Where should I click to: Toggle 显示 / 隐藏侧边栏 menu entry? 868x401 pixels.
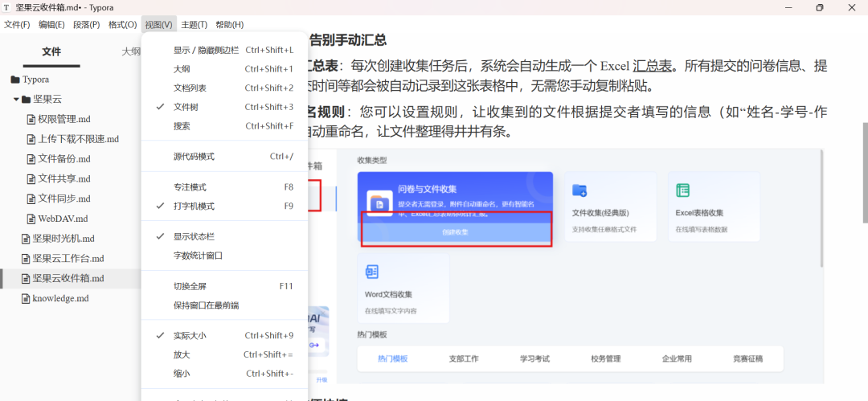tap(225, 51)
